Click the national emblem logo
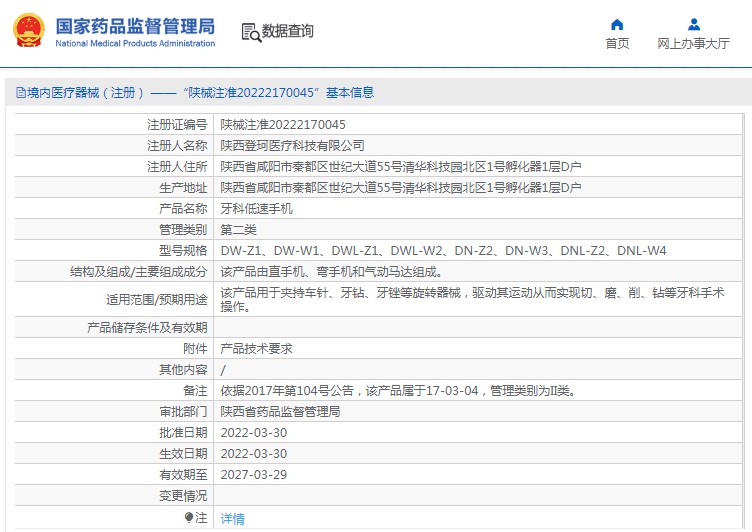This screenshot has width=752, height=532. (28, 30)
